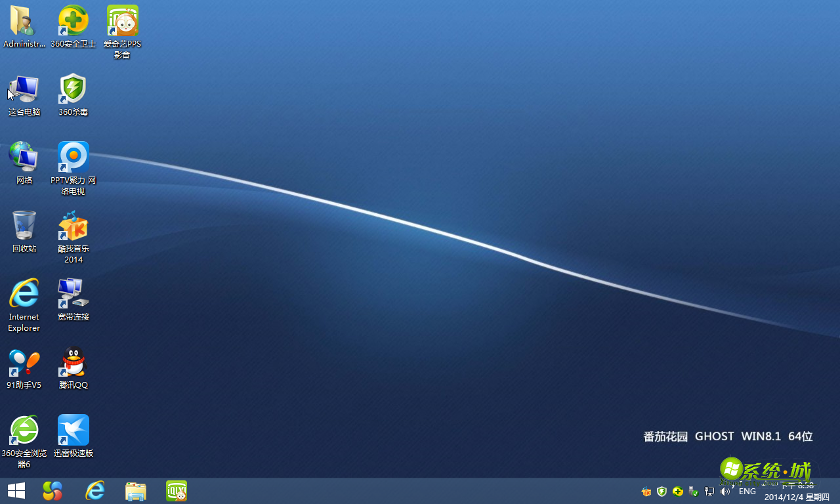This screenshot has height=504, width=840.
Task: Open File Explorer from the taskbar
Action: pyautogui.click(x=136, y=491)
